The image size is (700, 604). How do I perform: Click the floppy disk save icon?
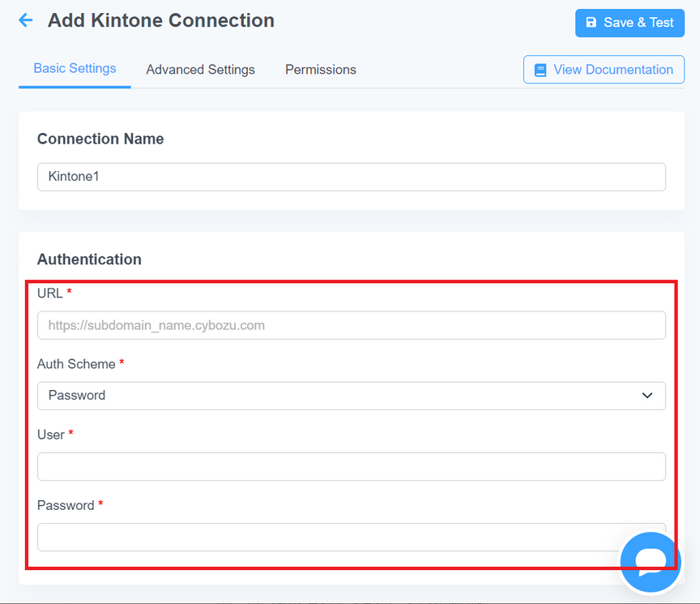(x=591, y=23)
